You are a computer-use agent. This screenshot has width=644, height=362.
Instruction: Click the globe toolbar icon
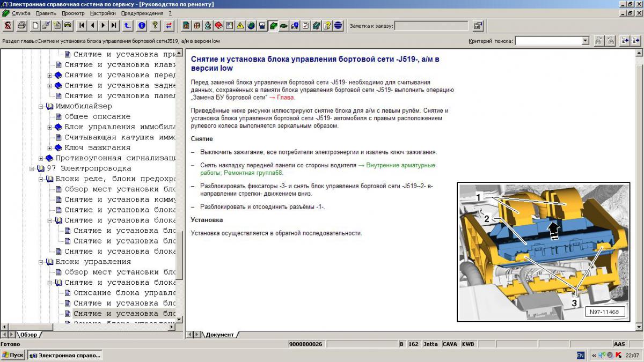point(251,25)
